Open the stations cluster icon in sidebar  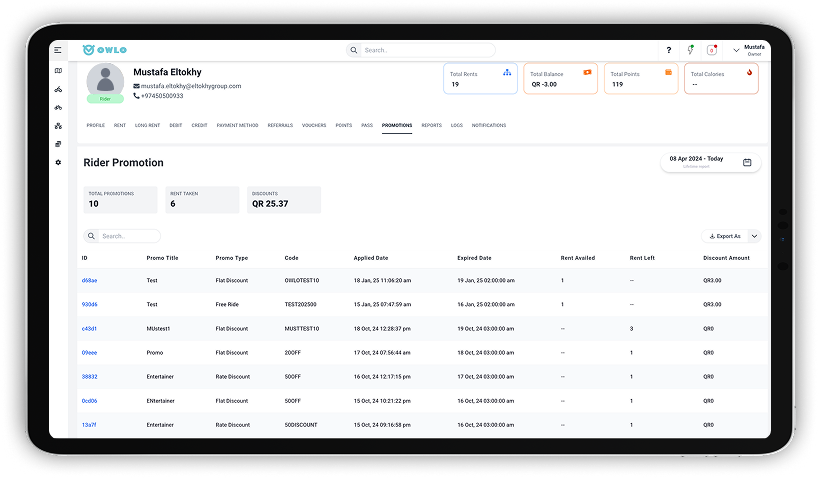(58, 126)
